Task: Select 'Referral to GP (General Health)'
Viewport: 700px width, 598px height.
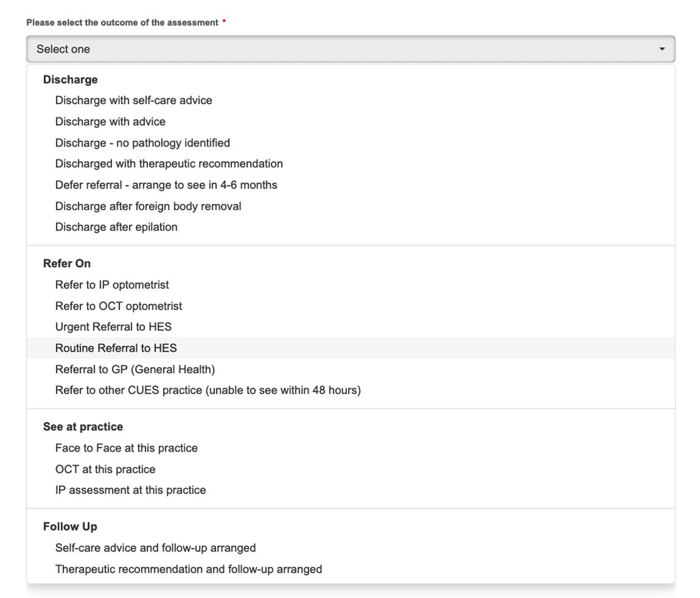Action: (350, 370)
